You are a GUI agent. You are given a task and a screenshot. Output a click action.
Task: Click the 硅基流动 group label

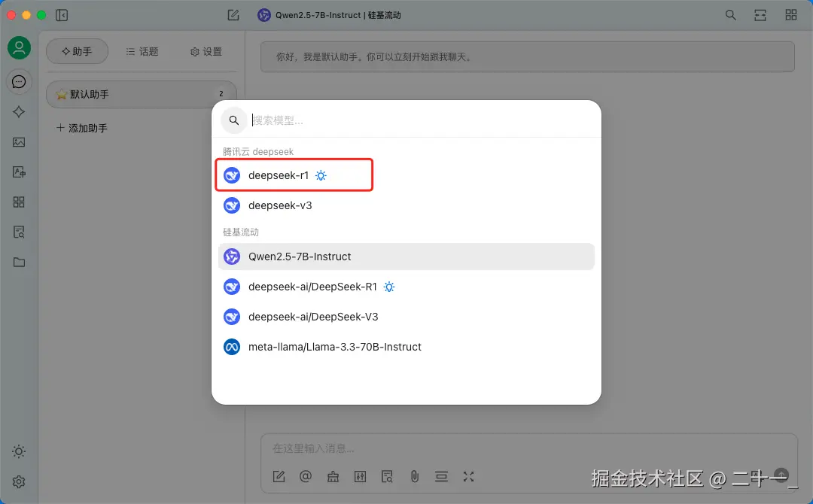pos(241,232)
